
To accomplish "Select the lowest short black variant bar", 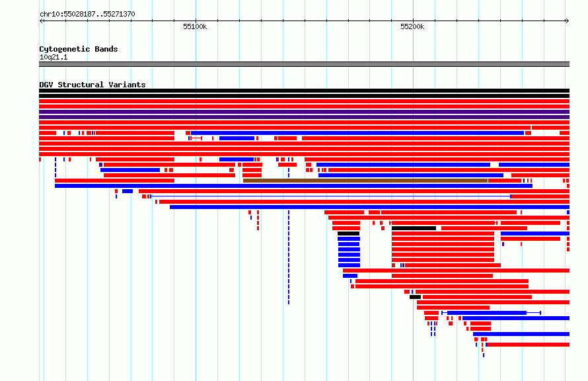I will pyautogui.click(x=415, y=297).
